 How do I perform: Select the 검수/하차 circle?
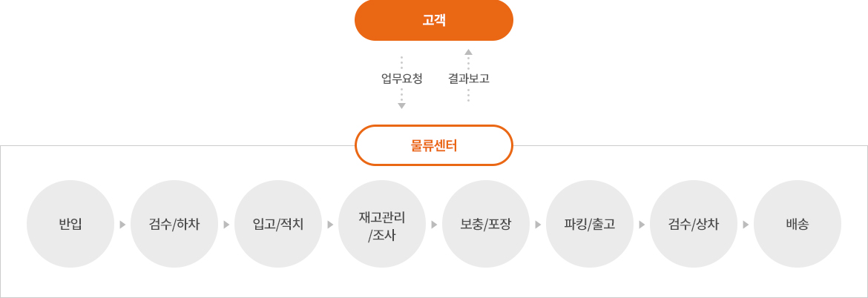coord(174,224)
